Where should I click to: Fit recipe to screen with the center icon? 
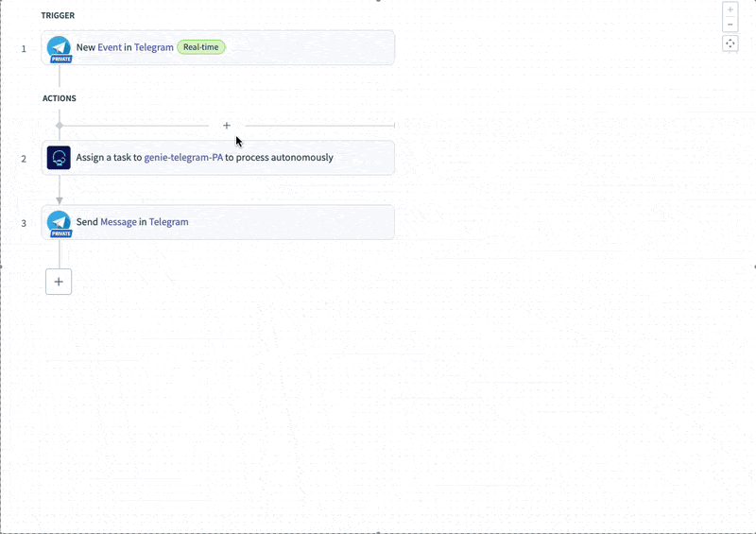(730, 43)
